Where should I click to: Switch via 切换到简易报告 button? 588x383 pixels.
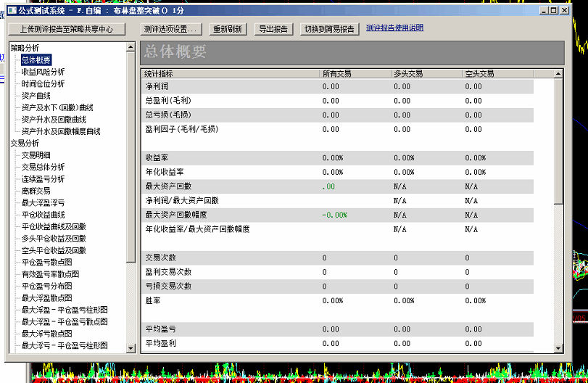point(329,29)
